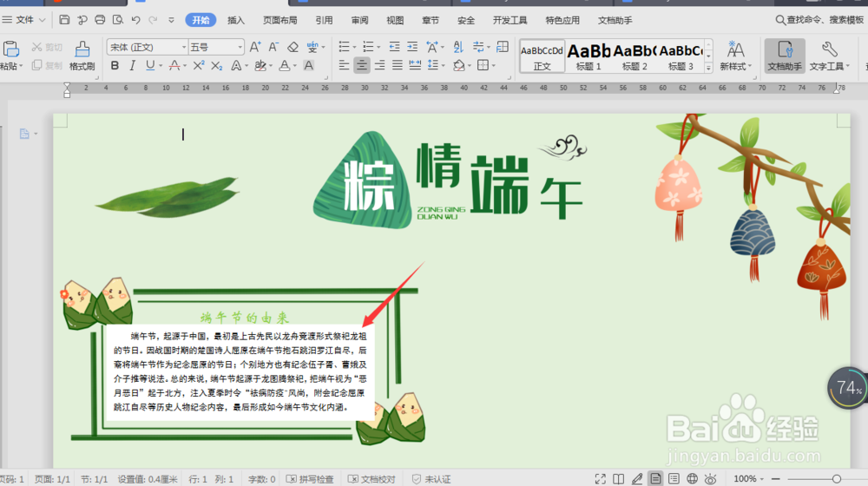The image size is (868, 486).
Task: Enable eye protection mode icon
Action: [711, 479]
